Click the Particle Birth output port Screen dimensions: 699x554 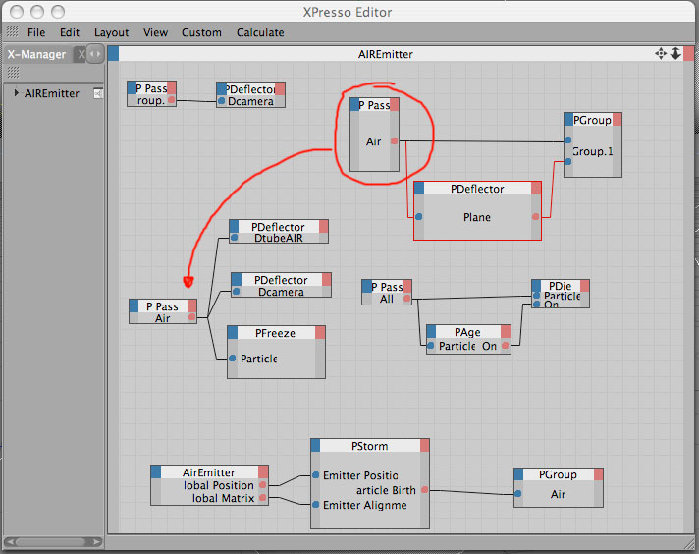click(424, 490)
